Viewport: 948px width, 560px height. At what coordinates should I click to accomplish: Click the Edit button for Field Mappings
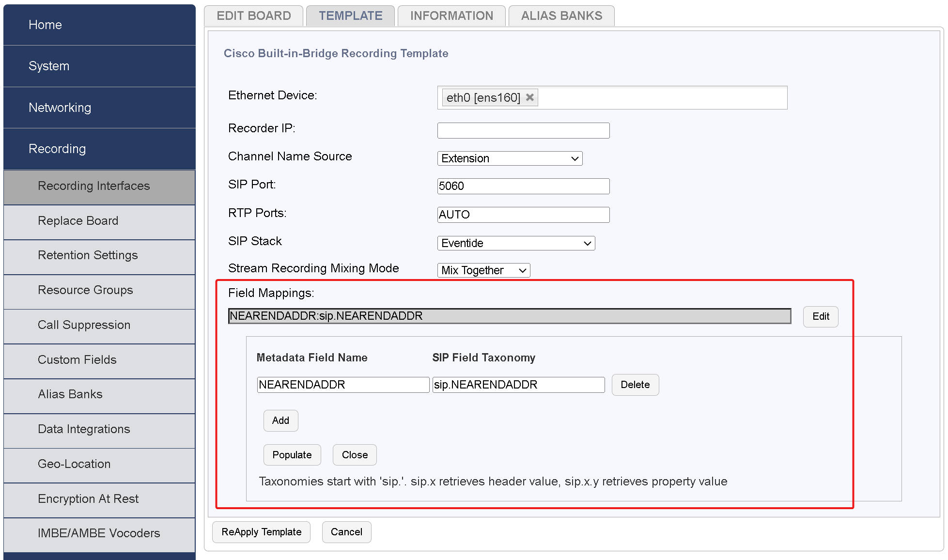(x=820, y=316)
